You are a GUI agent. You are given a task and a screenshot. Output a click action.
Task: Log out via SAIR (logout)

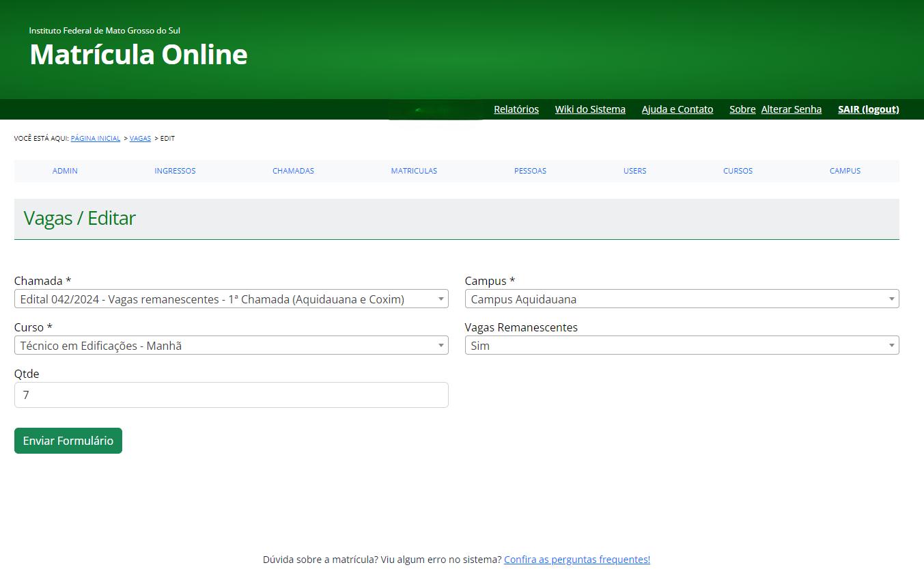click(x=869, y=109)
